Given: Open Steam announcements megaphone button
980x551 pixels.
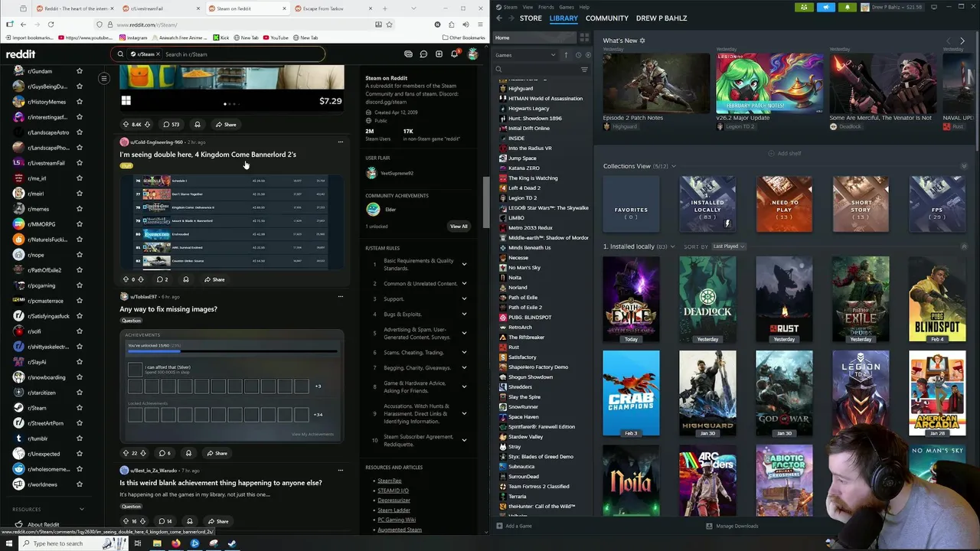Looking at the screenshot, I should point(825,7).
